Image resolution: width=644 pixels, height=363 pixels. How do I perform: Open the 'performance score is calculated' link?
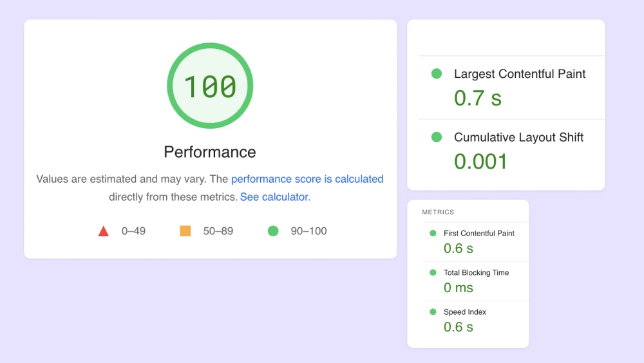pyautogui.click(x=307, y=179)
